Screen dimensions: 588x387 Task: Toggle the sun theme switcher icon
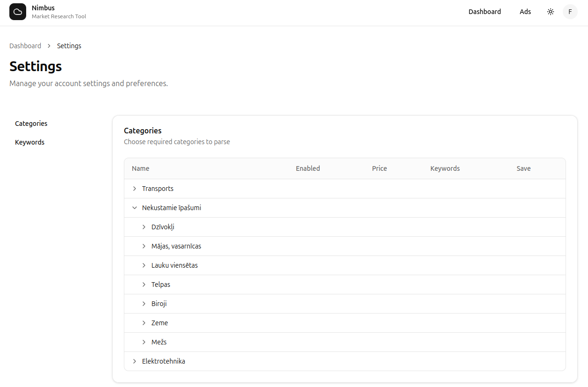coord(551,12)
